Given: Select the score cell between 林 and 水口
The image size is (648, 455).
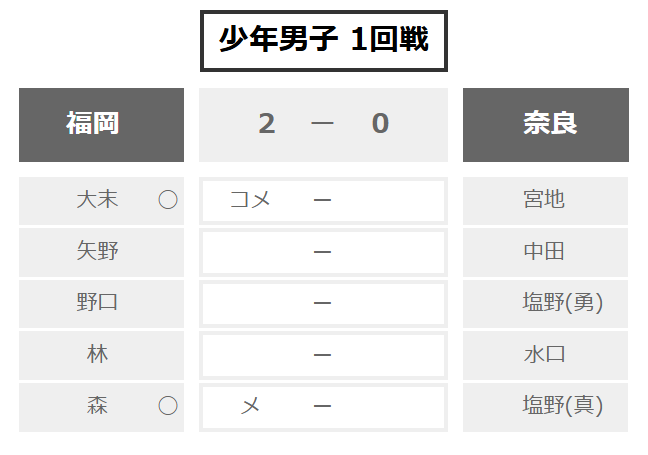Looking at the screenshot, I should pyautogui.click(x=323, y=354).
